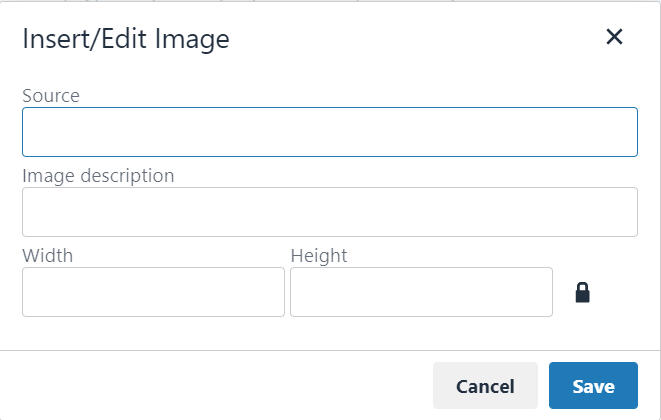Dismiss dialog using the X icon
The width and height of the screenshot is (661, 420).
(x=614, y=38)
